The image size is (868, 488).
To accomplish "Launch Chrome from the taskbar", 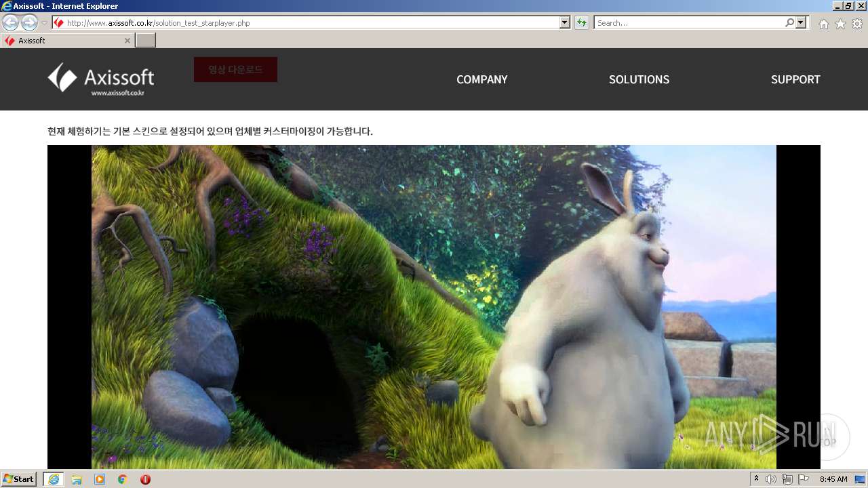I will point(122,479).
